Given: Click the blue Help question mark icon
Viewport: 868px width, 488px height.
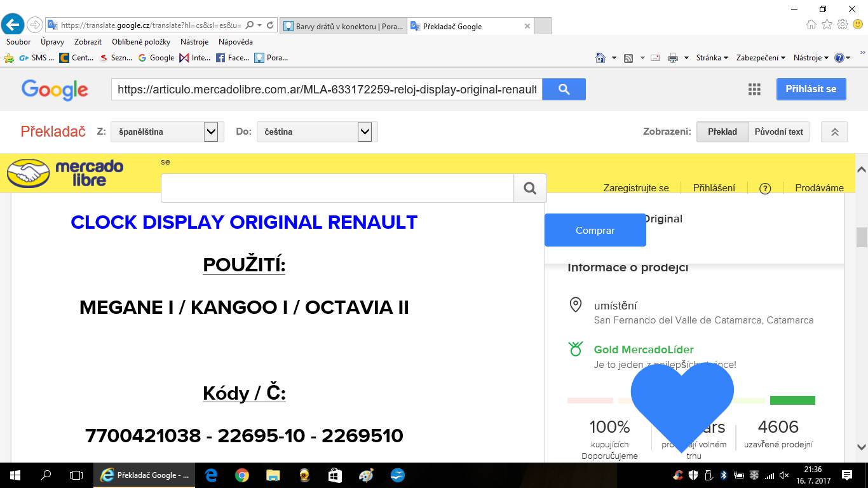Looking at the screenshot, I should 839,58.
